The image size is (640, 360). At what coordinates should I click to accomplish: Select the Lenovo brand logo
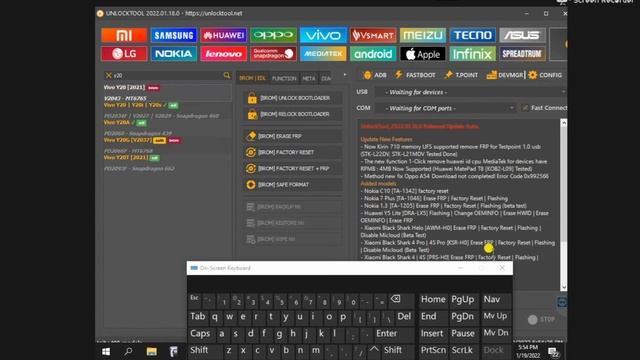[224, 53]
